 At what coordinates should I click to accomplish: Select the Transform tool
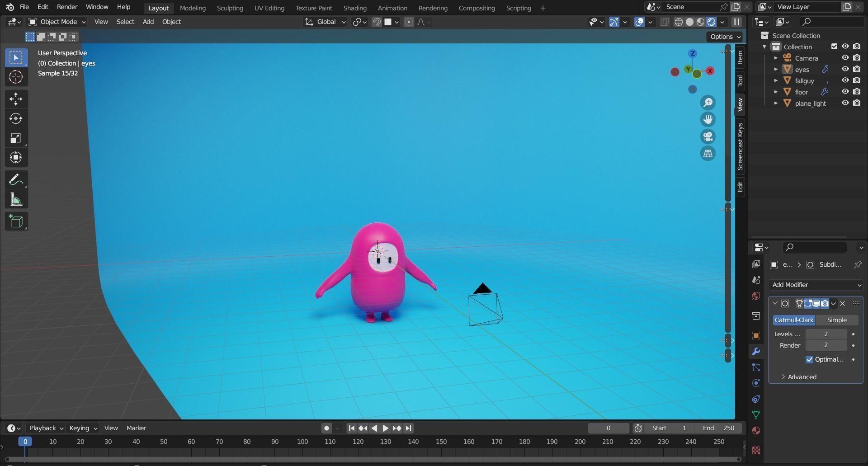coord(16,157)
